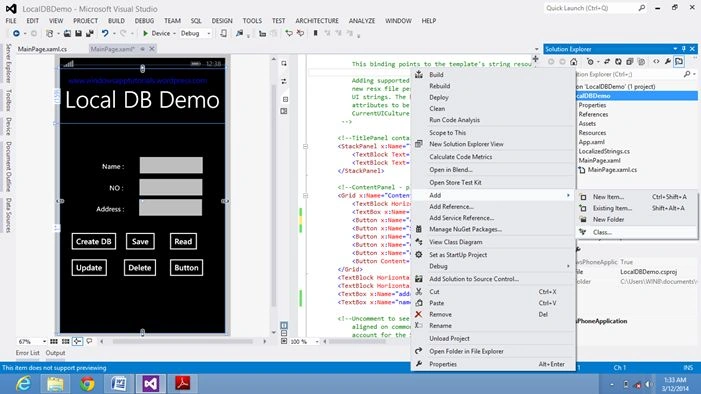
Task: Open Internet Explorer from taskbar
Action: 23,384
